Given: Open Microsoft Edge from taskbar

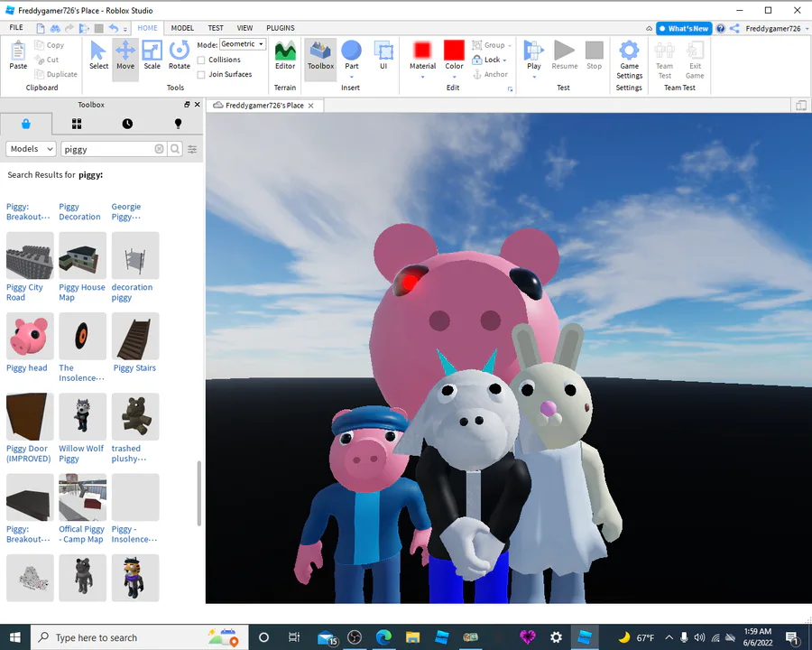Looking at the screenshot, I should click(383, 637).
